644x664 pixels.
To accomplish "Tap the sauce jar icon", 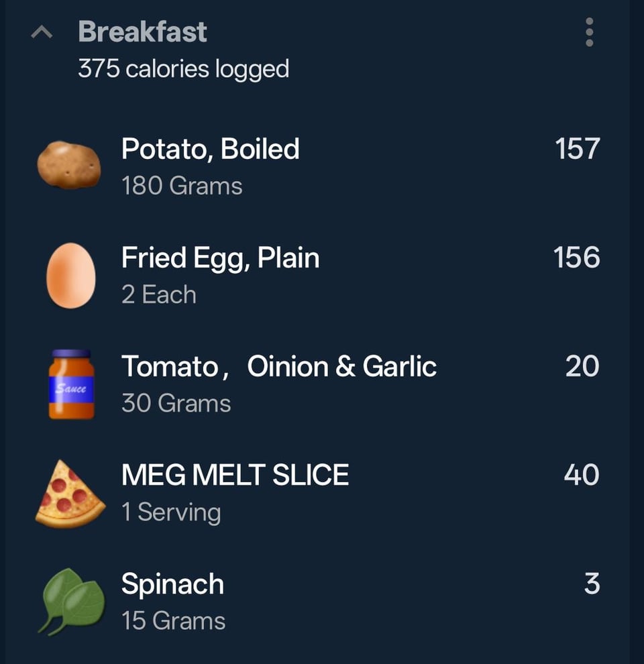I will click(x=71, y=384).
